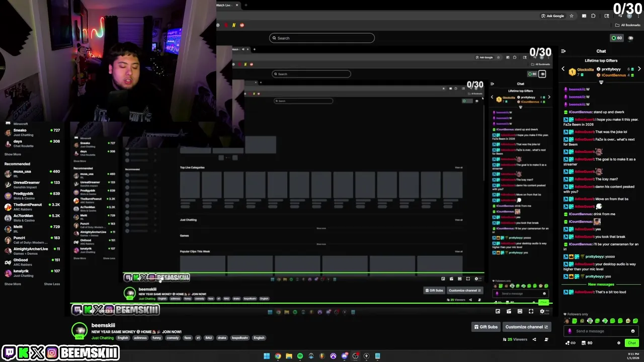Click Ask Google in address bar

552,16
